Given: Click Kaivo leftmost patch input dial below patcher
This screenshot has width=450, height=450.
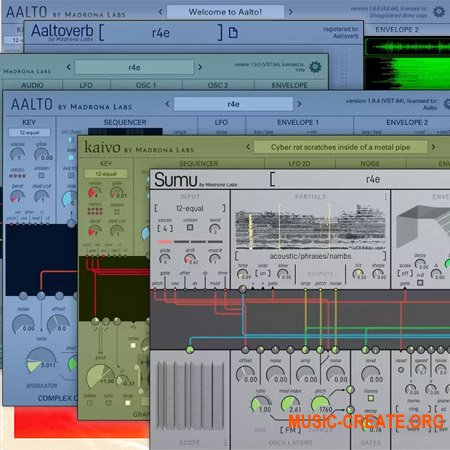Looking at the screenshot, I should [x=95, y=321].
